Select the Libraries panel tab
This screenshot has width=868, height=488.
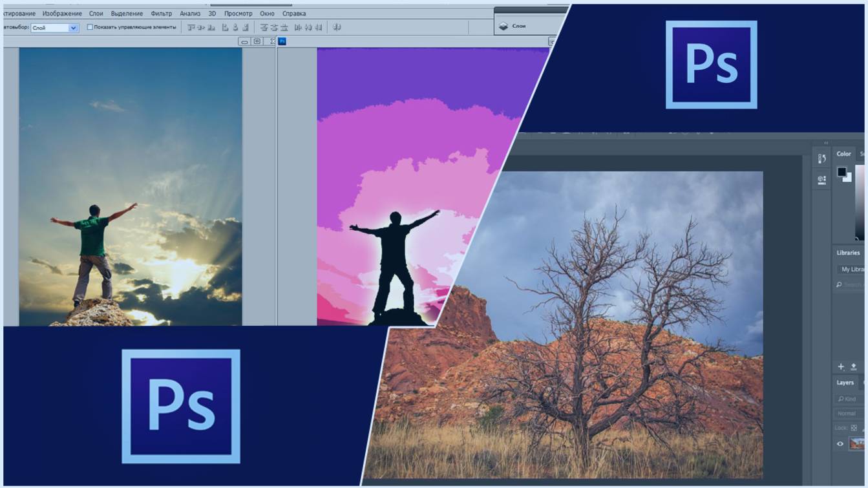coord(848,253)
